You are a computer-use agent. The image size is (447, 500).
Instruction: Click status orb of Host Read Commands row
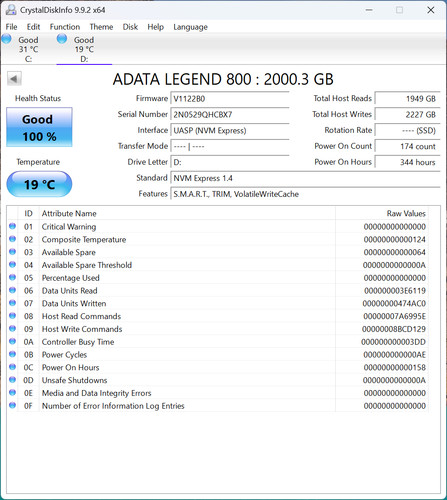[12, 316]
